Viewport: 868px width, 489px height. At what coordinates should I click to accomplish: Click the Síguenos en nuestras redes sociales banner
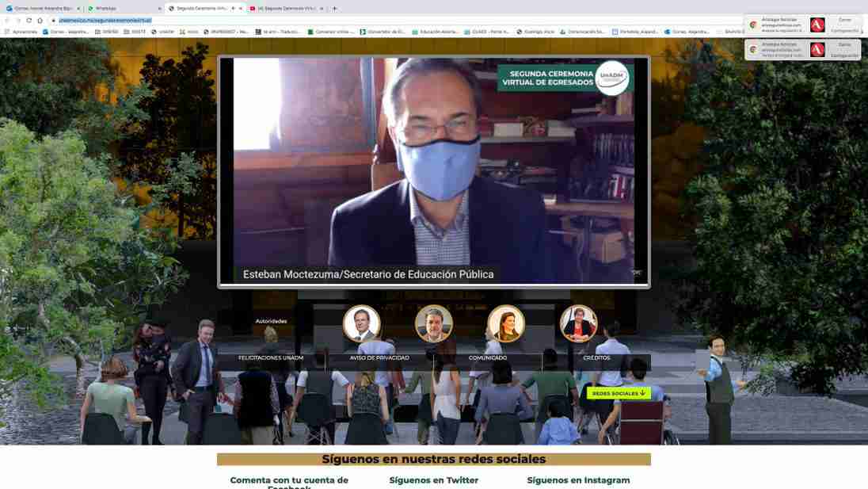(434, 459)
